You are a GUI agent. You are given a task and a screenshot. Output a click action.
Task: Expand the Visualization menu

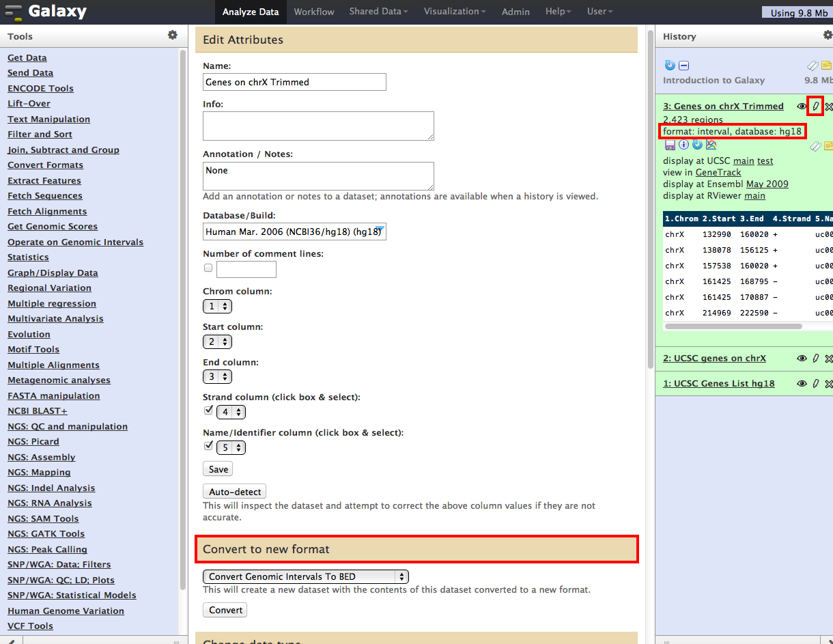(x=455, y=12)
